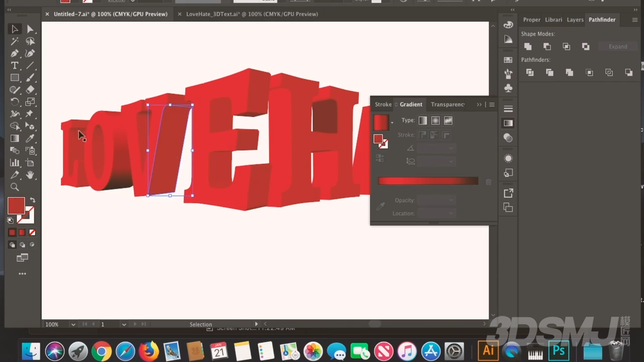644x362 pixels.
Task: Select the Perspective Grid tool
Action: pyautogui.click(x=30, y=126)
